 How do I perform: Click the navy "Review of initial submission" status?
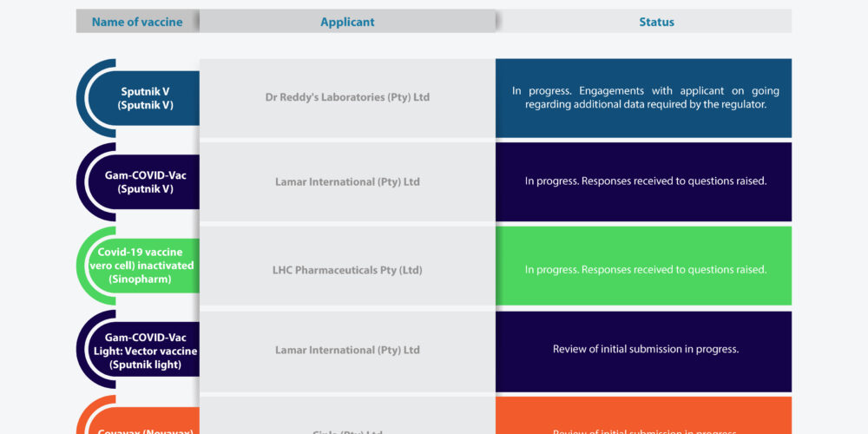(x=643, y=350)
